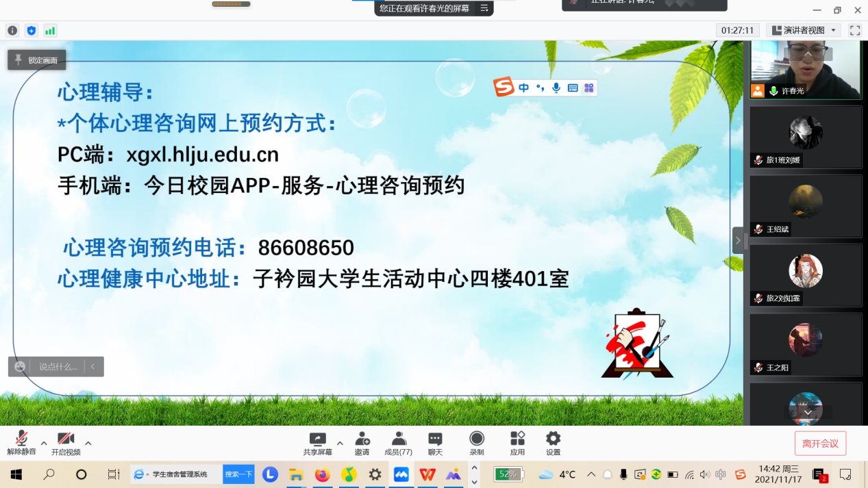Open meeting Settings (设置) gear
868x488 pixels.
(x=553, y=443)
